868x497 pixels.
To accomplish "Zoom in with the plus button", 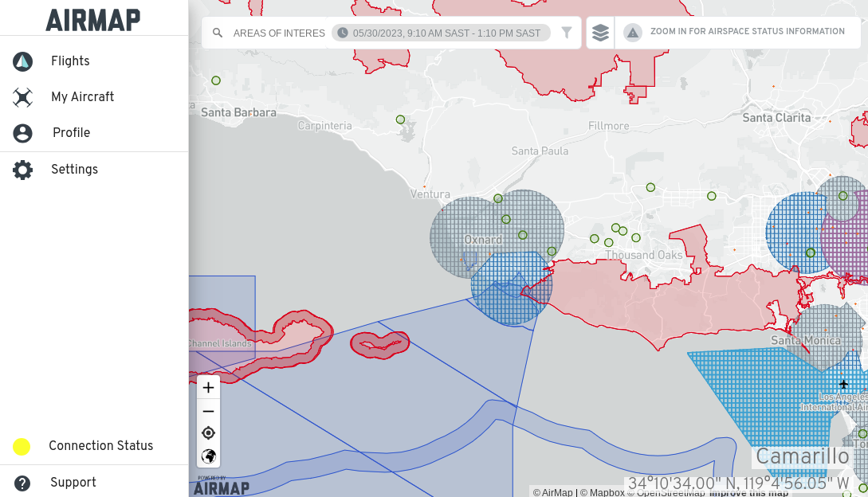I will click(x=208, y=388).
